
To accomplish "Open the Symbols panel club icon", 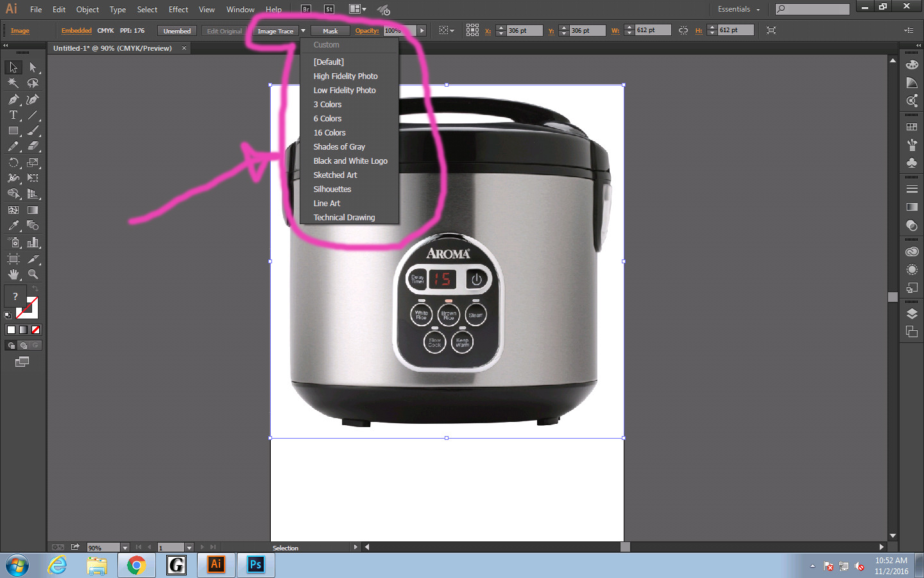I will [x=912, y=163].
